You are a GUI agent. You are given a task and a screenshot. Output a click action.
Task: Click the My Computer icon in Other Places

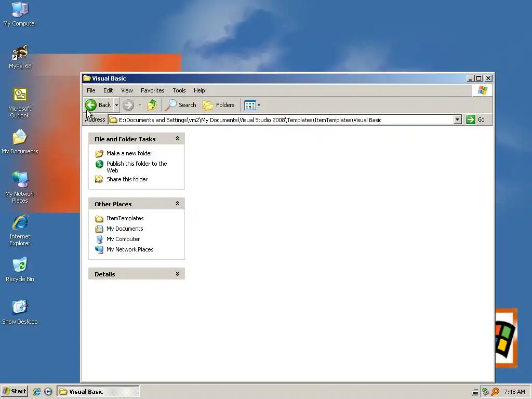click(99, 239)
